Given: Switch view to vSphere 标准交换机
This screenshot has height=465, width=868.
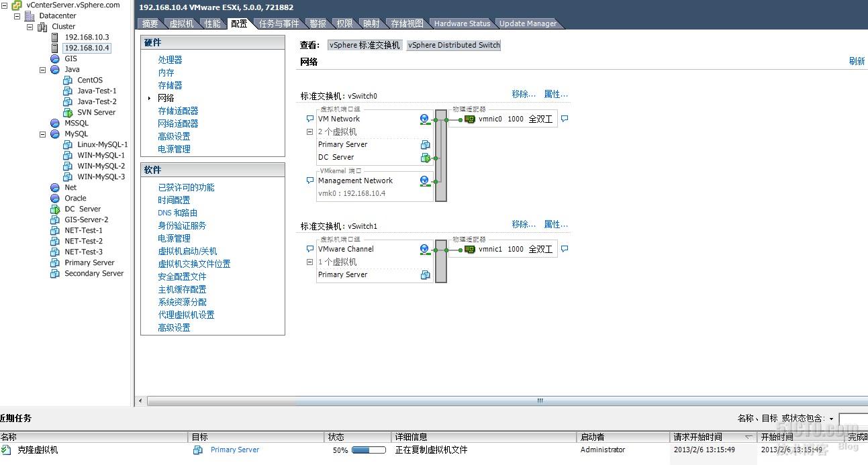Looking at the screenshot, I should coord(365,45).
